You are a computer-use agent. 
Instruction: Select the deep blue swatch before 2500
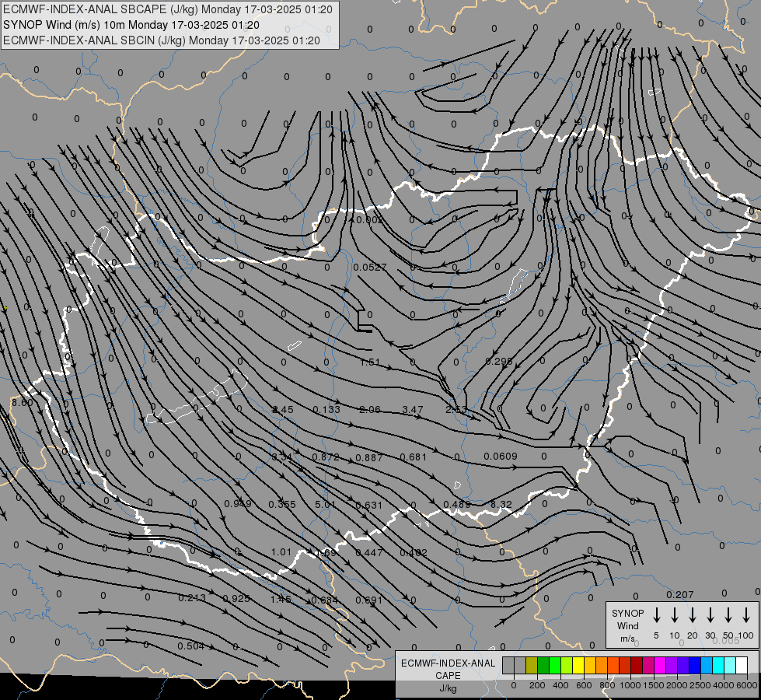pos(694,666)
